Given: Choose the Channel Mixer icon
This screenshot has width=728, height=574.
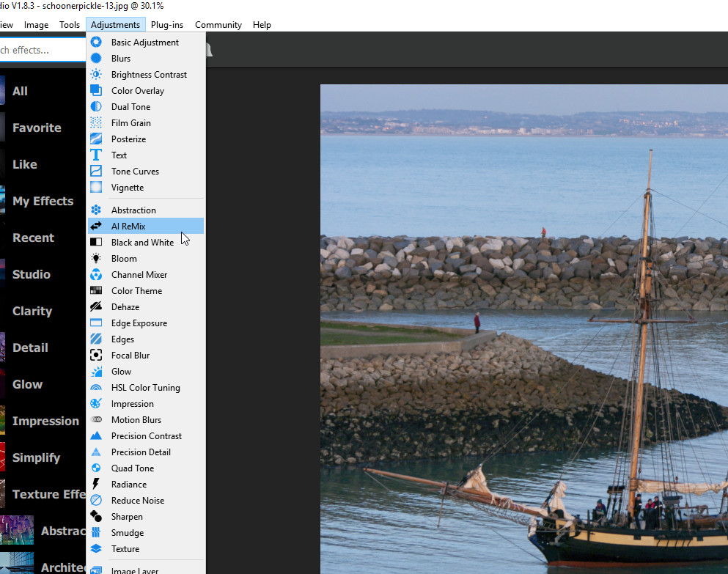Looking at the screenshot, I should [x=96, y=275].
